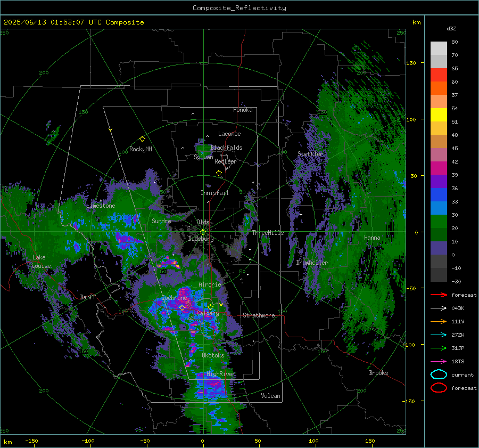The image size is (479, 448).
Task: Click the 'Lake Louise' label
Action: [x=41, y=262]
